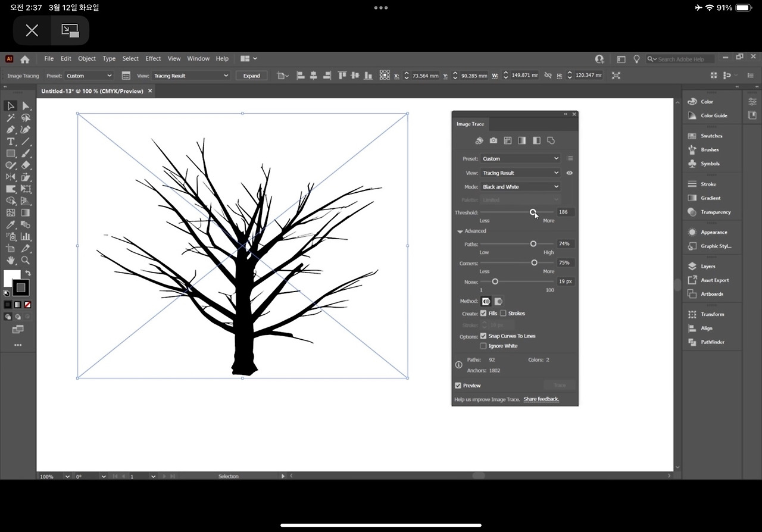The height and width of the screenshot is (532, 762).
Task: Click the Share feedback link
Action: point(541,399)
